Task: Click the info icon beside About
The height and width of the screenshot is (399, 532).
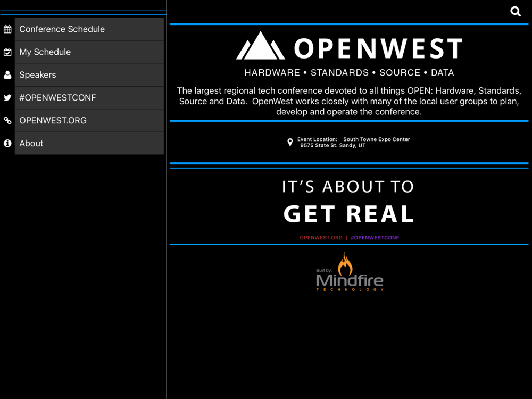Action: (x=7, y=143)
